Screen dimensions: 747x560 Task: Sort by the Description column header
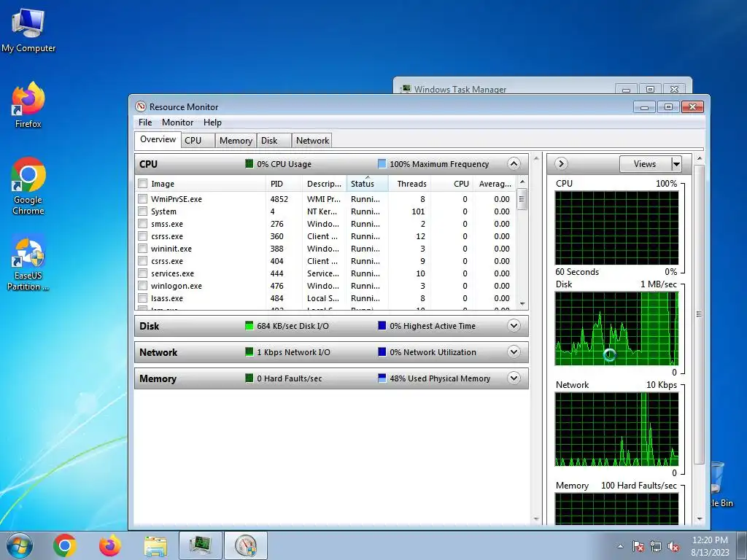325,183
